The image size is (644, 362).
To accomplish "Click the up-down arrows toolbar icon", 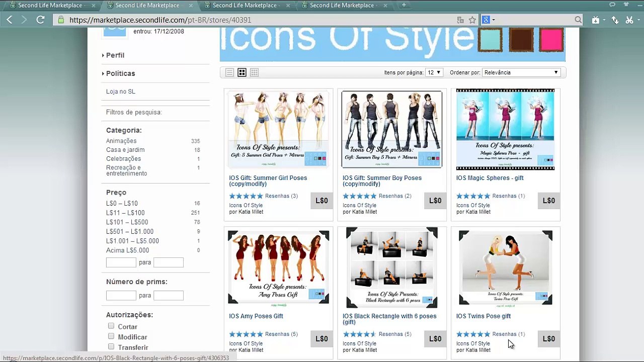I will click(615, 20).
